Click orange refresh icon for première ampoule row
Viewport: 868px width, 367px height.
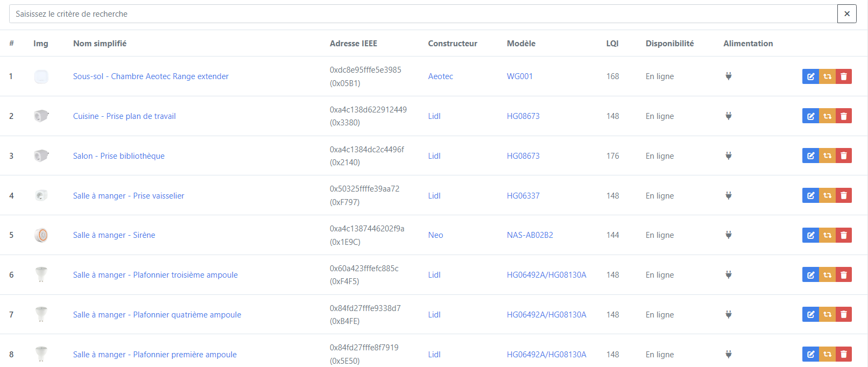(x=827, y=354)
